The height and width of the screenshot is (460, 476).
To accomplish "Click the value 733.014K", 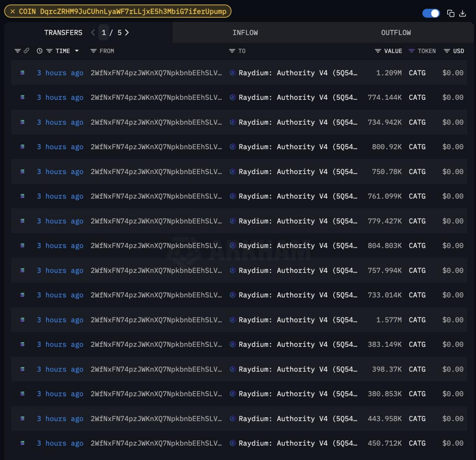I will point(385,295).
